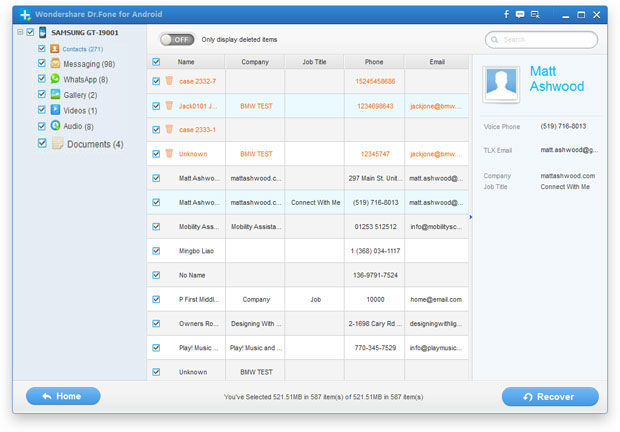Click trash icon beside case 2332-7

pyautogui.click(x=169, y=80)
